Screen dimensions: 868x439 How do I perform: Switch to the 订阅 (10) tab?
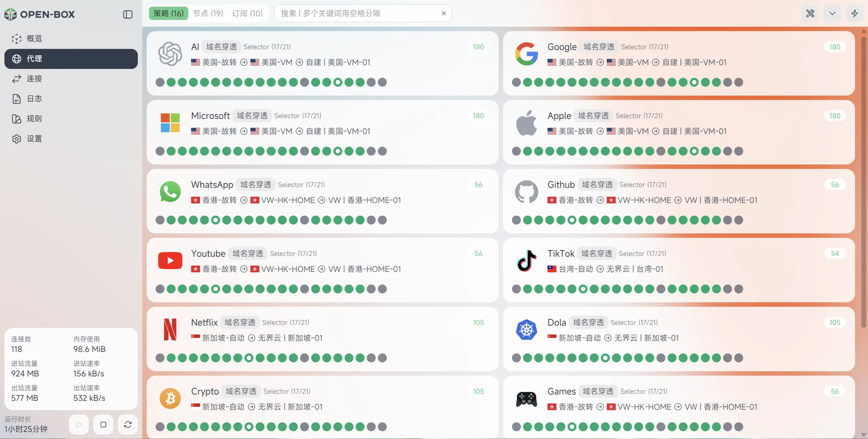pos(247,13)
